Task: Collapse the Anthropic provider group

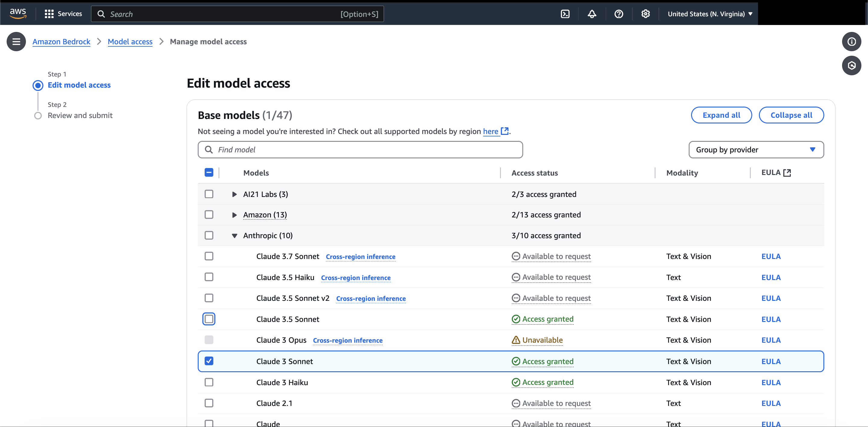Action: tap(234, 236)
